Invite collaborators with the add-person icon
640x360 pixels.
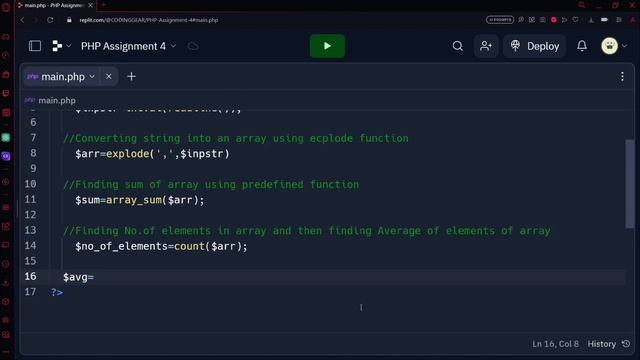486,46
